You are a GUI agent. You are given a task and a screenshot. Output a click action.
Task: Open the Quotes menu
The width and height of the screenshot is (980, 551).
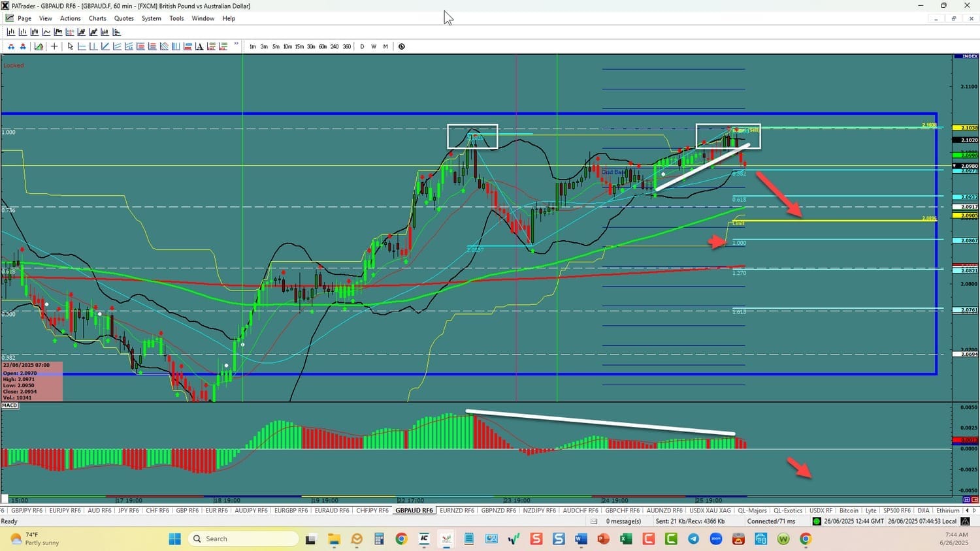pos(124,18)
